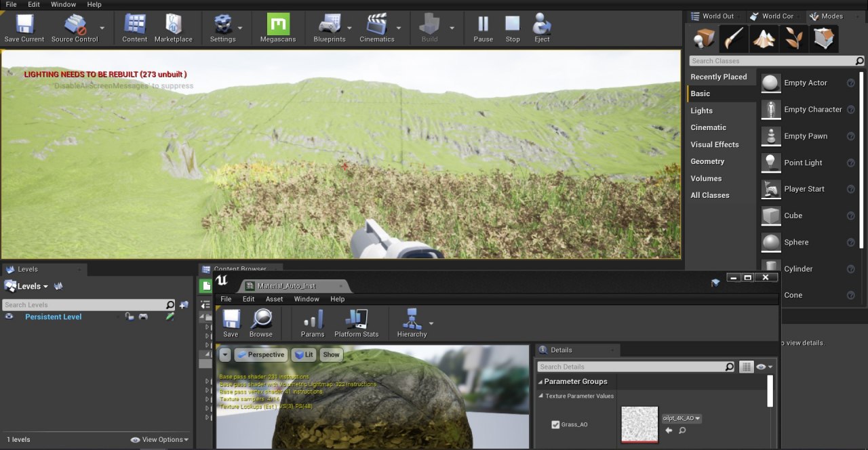Viewport: 868px width, 450px height.
Task: Open the Blueprints dropdown arrow
Action: (x=350, y=28)
